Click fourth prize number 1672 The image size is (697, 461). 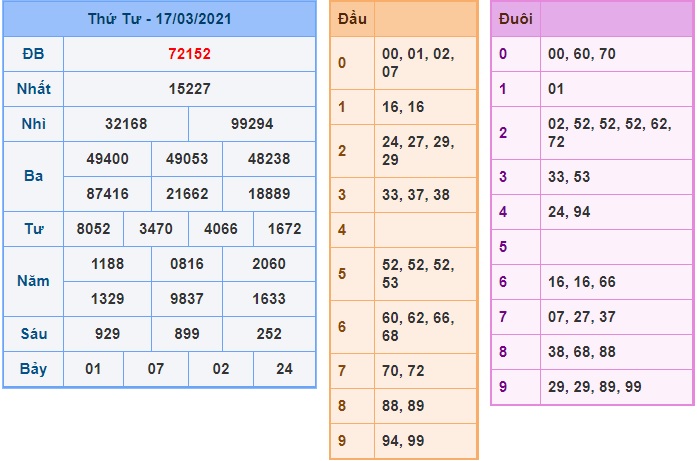coord(284,229)
